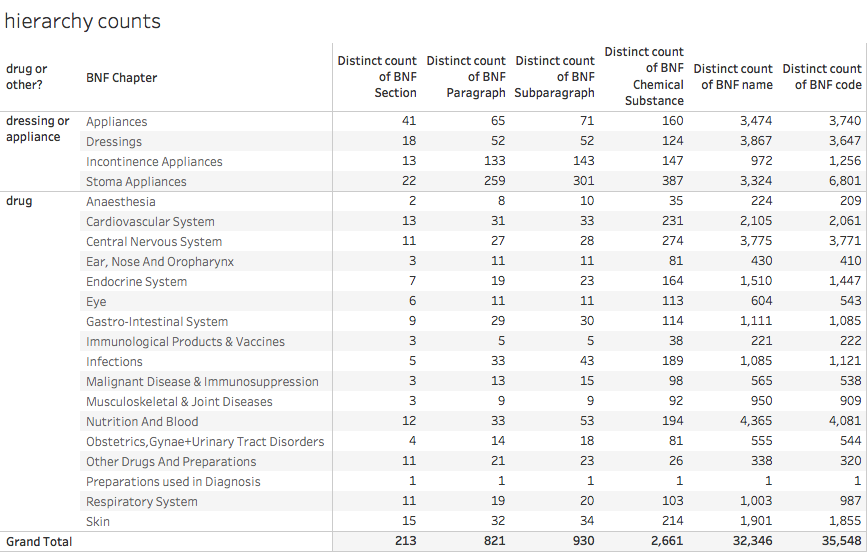868x552 pixels.
Task: Select the 'Nutrition And Blood' row label
Action: pyautogui.click(x=142, y=421)
